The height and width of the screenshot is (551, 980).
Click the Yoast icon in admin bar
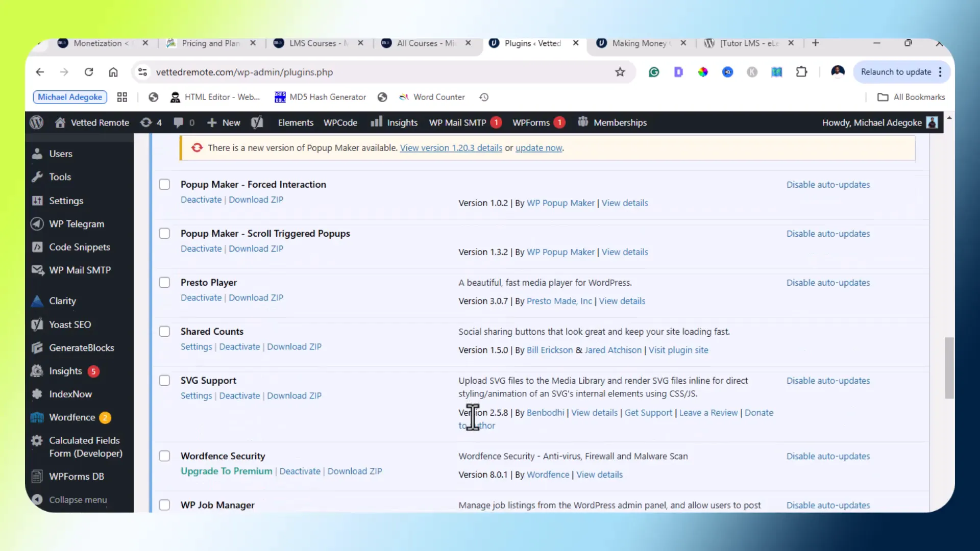257,122
